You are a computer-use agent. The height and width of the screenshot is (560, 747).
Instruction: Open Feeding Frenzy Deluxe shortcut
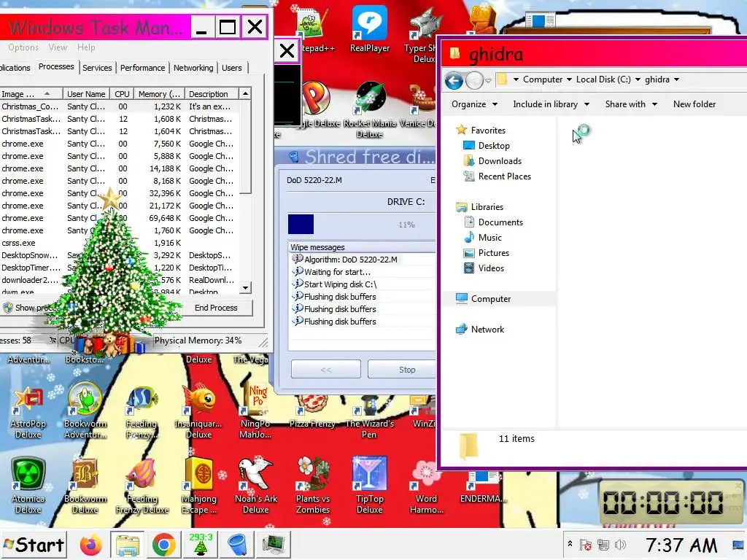click(x=142, y=486)
